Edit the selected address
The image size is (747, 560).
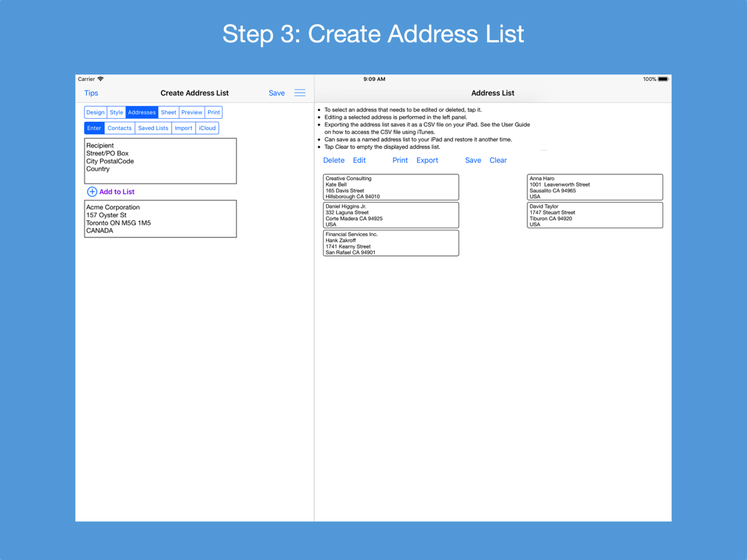pyautogui.click(x=359, y=160)
